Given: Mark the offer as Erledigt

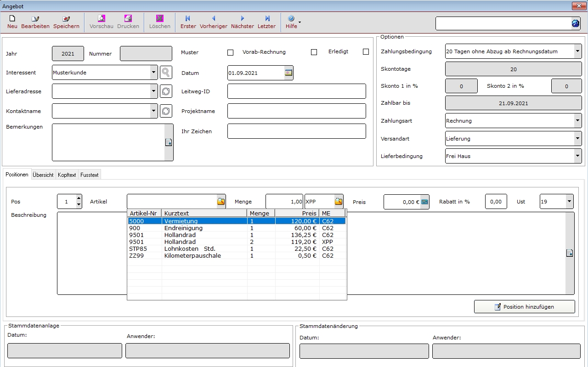Looking at the screenshot, I should (x=366, y=52).
